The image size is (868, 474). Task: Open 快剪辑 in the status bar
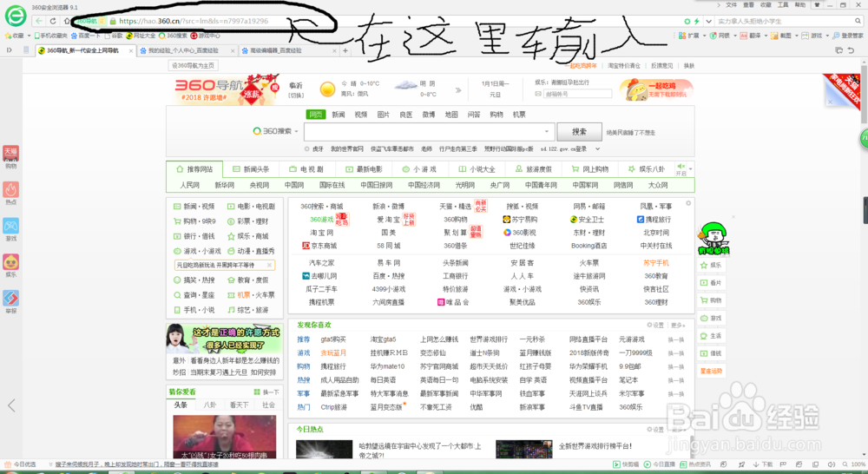(624, 464)
